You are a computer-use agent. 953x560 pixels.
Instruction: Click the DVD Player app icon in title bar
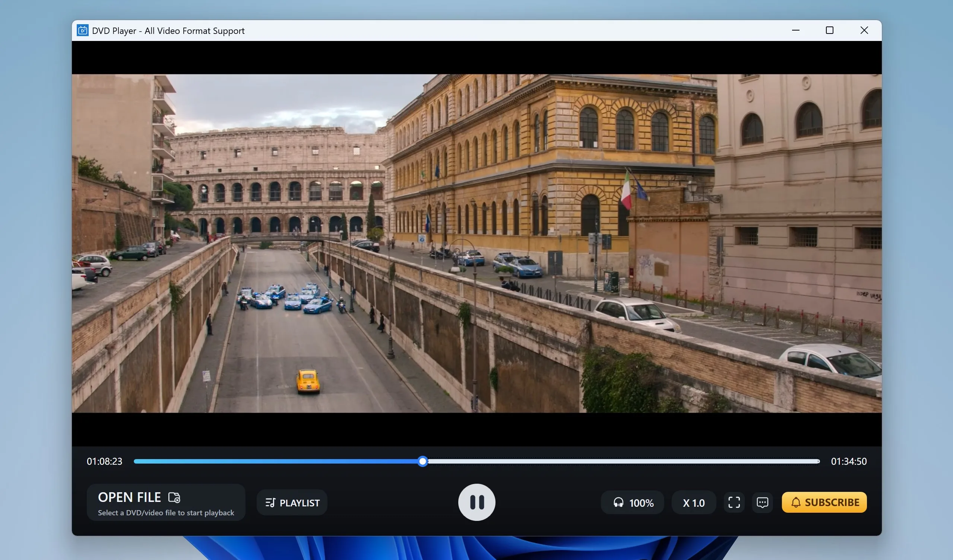coord(82,31)
